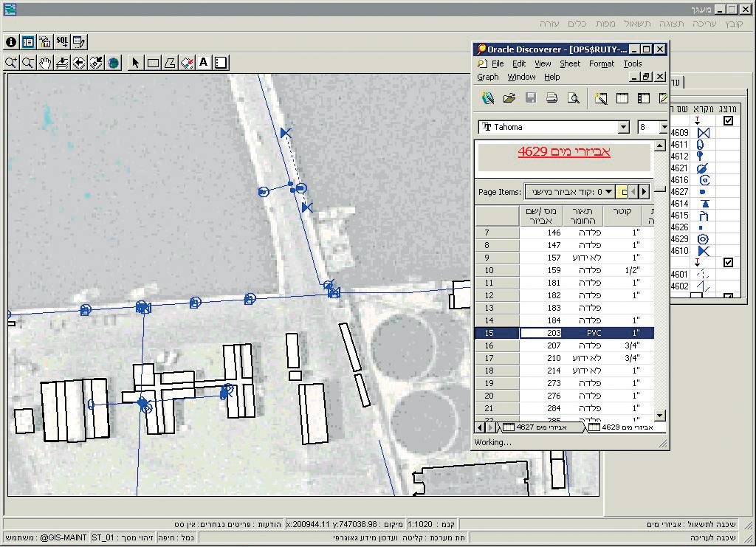Choose the polygon selection tool
Image resolution: width=756 pixels, height=547 pixels.
coord(170,63)
